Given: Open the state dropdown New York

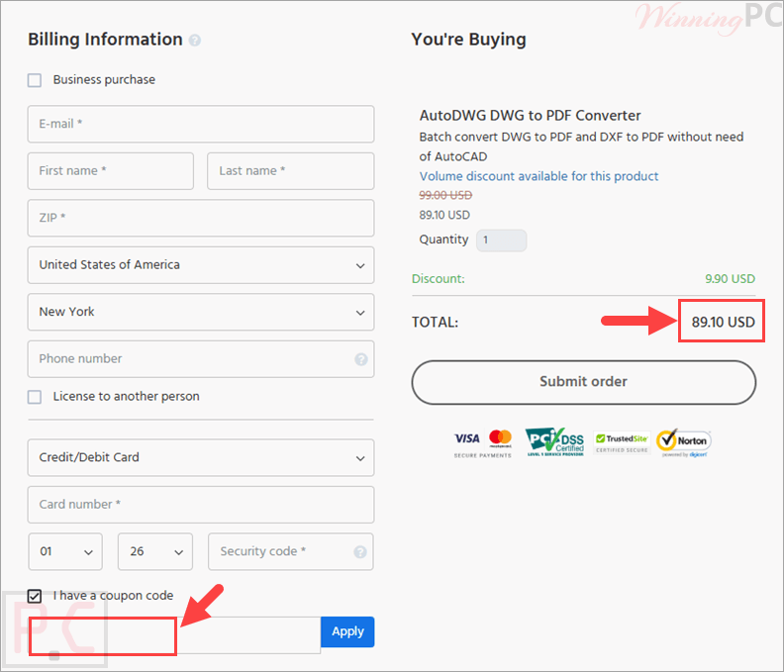Looking at the screenshot, I should tap(201, 312).
